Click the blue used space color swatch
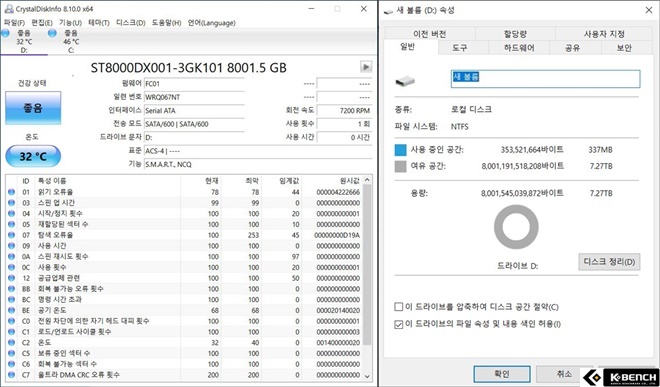 pyautogui.click(x=400, y=150)
